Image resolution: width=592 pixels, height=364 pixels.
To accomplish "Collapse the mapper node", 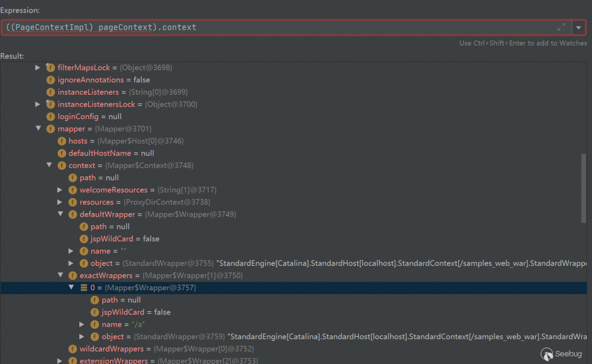I will pyautogui.click(x=38, y=128).
